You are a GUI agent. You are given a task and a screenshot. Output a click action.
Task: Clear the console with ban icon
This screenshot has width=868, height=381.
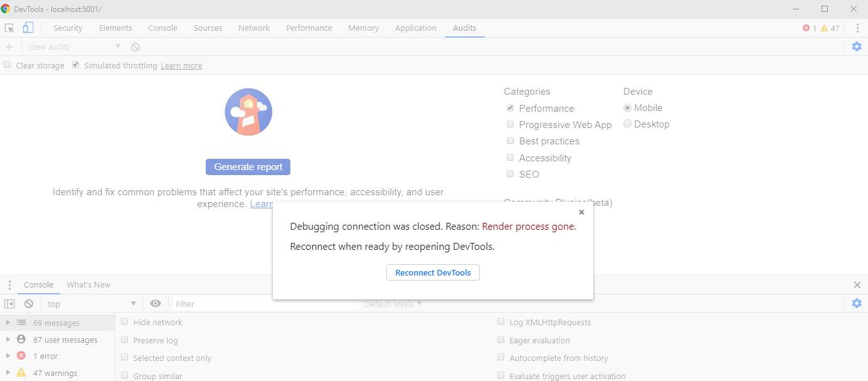coord(29,304)
